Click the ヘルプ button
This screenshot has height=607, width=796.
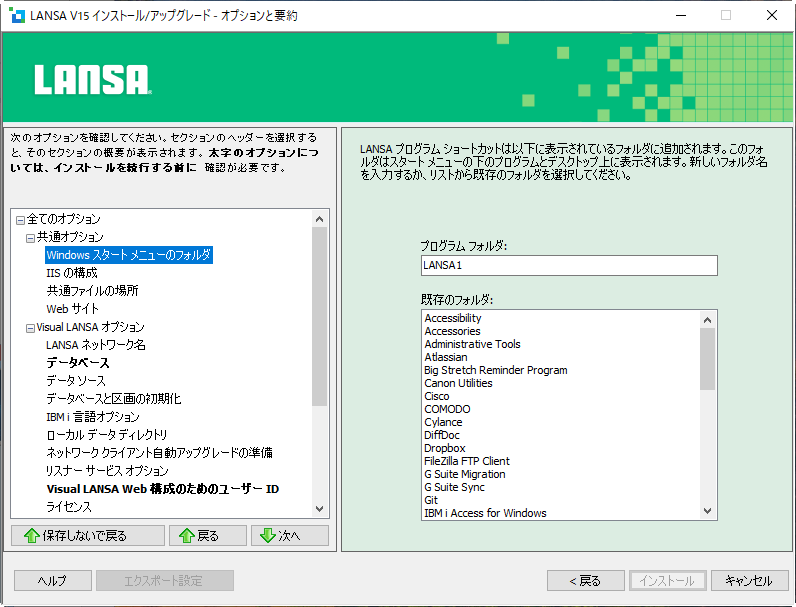[x=53, y=581]
